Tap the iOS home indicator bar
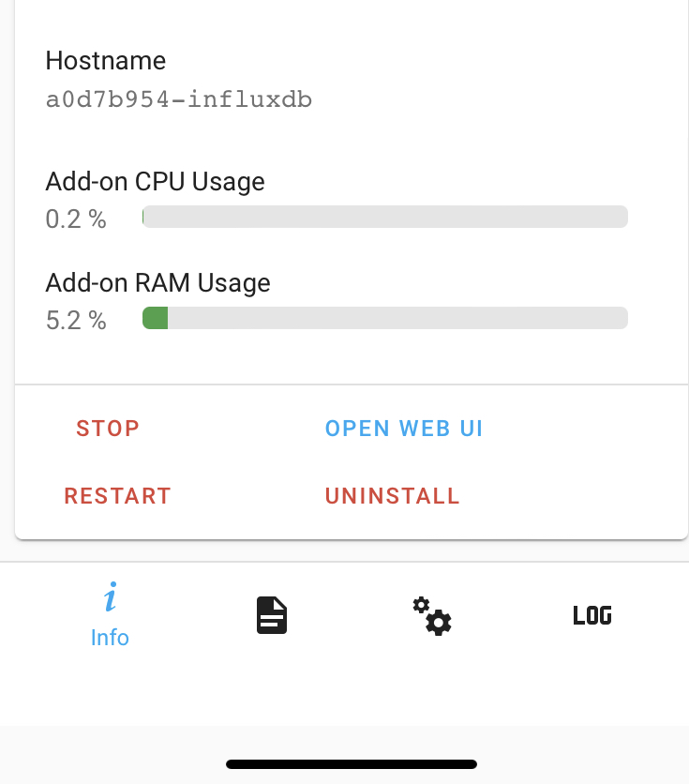 pyautogui.click(x=352, y=764)
